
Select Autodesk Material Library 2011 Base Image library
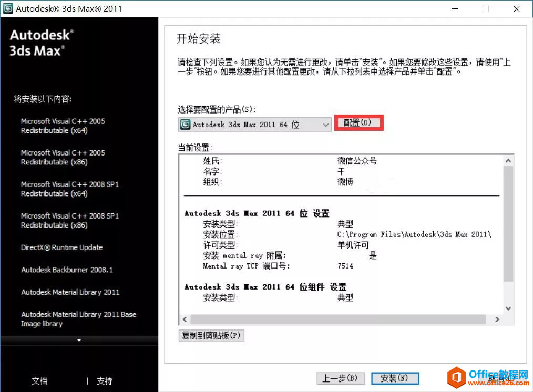tap(78, 319)
